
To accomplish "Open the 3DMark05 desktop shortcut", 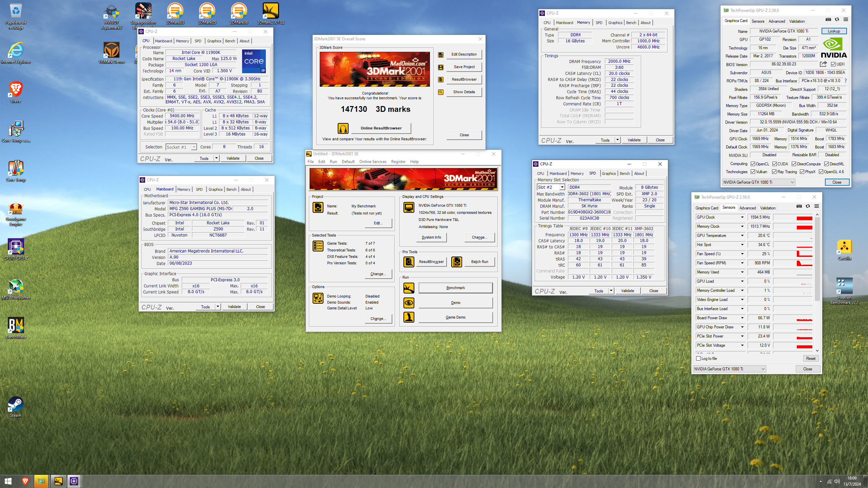I will click(207, 14).
